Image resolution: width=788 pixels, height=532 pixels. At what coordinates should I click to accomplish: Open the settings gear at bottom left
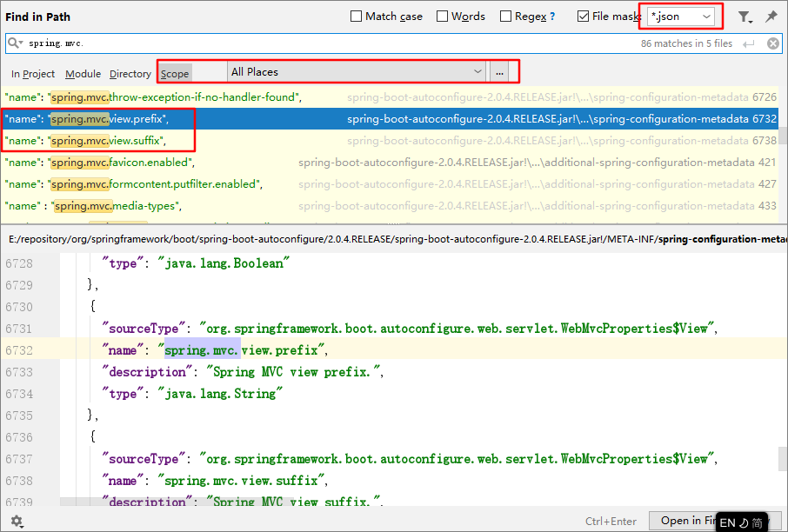pyautogui.click(x=16, y=521)
